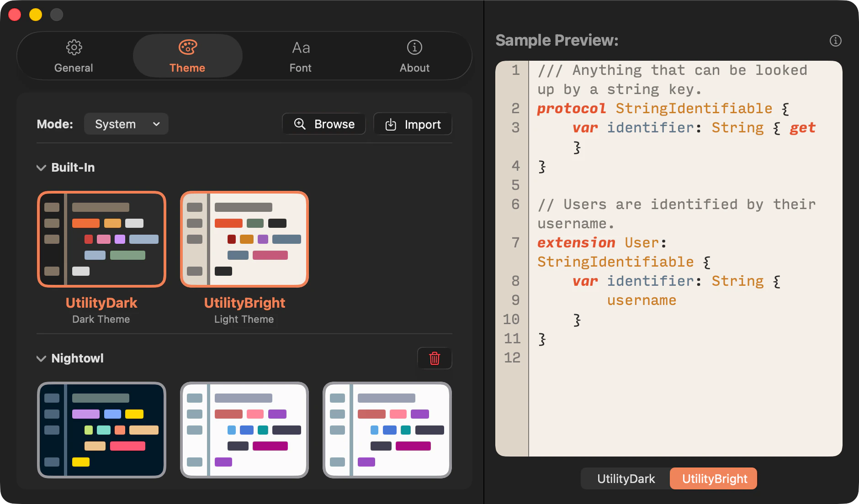Open the General settings tab
859x504 pixels.
[x=74, y=56]
